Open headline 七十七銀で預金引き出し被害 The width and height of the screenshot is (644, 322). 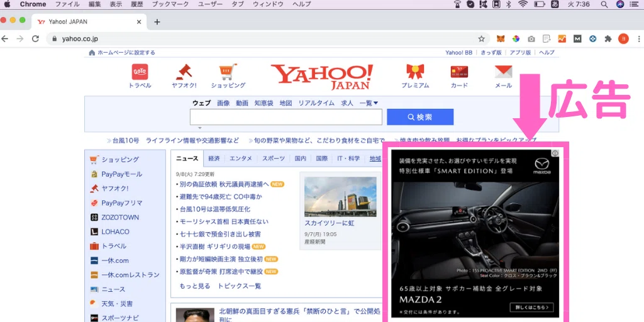point(219,234)
